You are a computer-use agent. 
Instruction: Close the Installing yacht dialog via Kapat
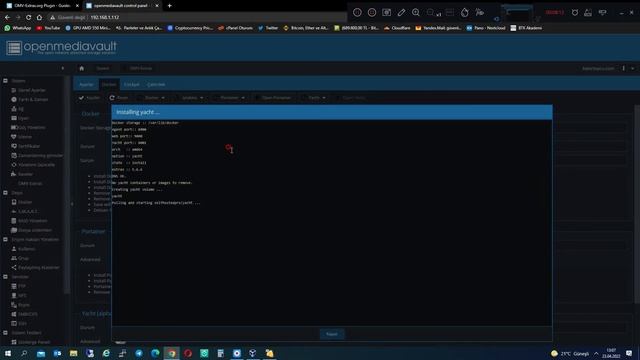(332, 334)
